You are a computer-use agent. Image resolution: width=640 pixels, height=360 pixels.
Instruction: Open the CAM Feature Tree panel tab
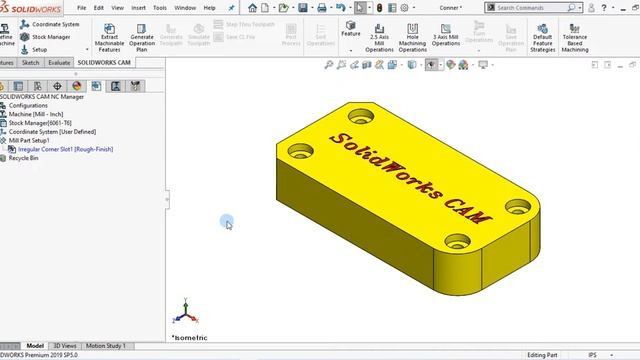pos(96,86)
